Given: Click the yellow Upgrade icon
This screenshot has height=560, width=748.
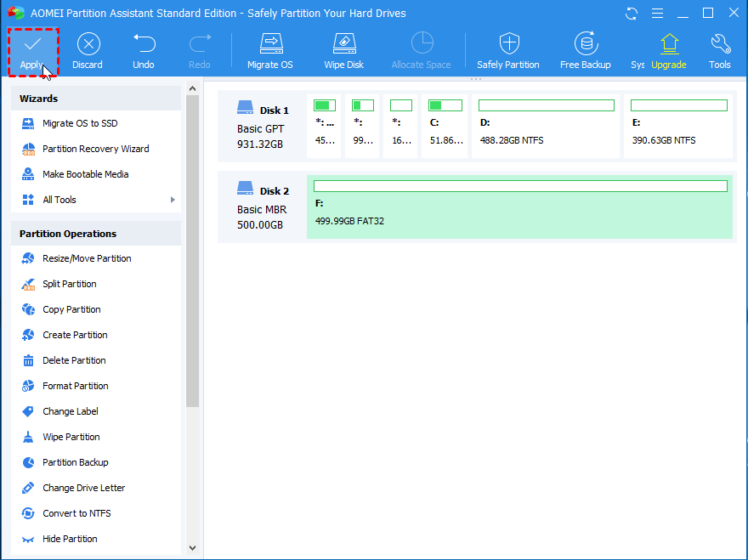Looking at the screenshot, I should [x=669, y=51].
